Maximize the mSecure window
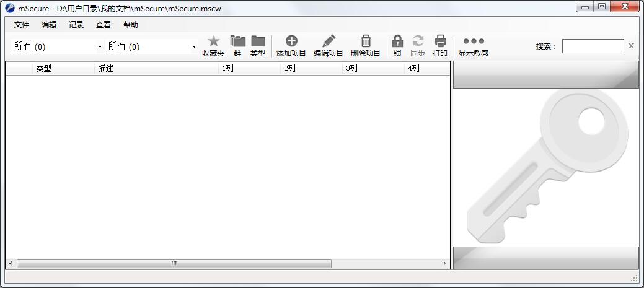 pos(602,6)
